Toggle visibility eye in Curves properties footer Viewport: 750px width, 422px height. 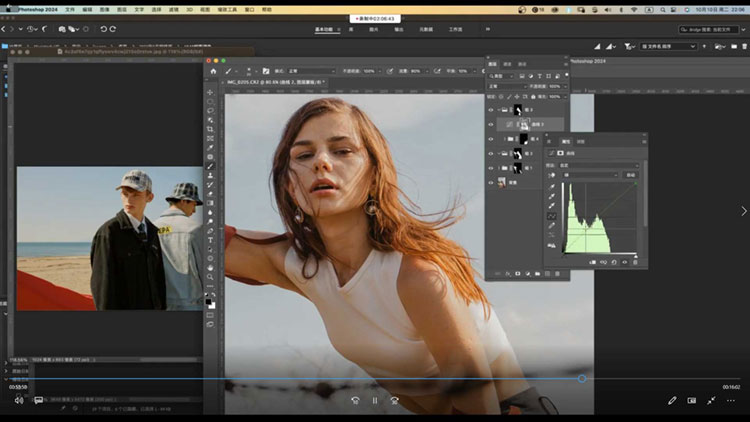(x=626, y=262)
